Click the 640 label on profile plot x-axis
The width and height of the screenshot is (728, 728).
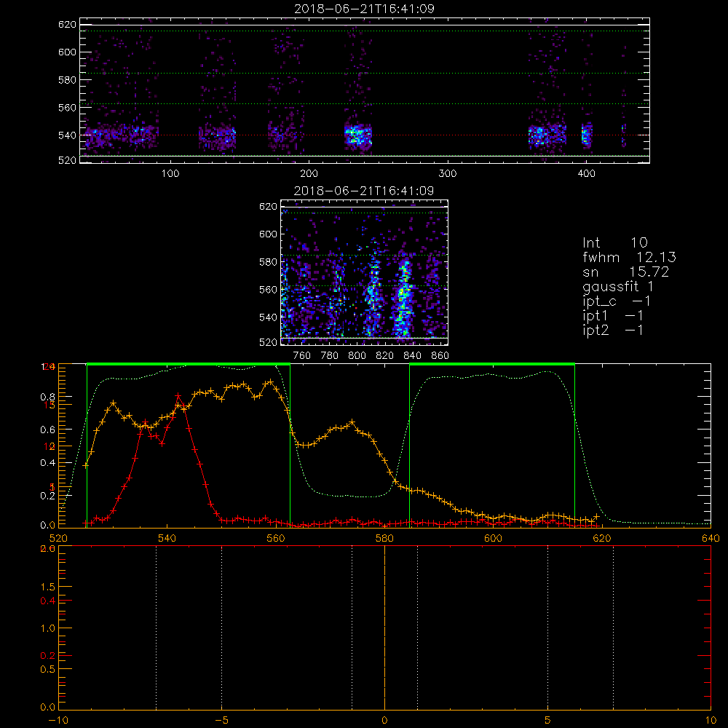pos(711,539)
